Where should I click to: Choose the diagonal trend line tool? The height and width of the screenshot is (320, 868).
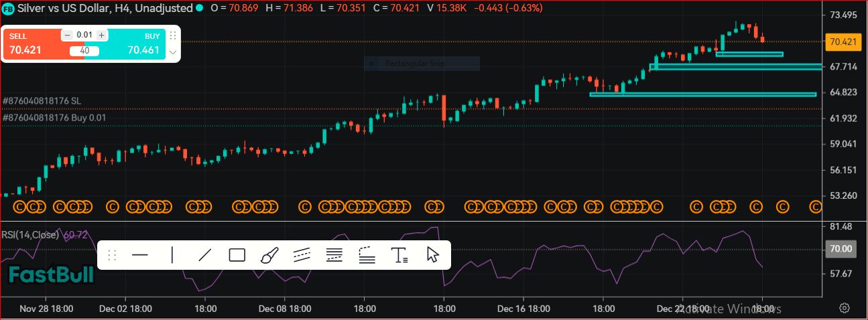pos(205,255)
